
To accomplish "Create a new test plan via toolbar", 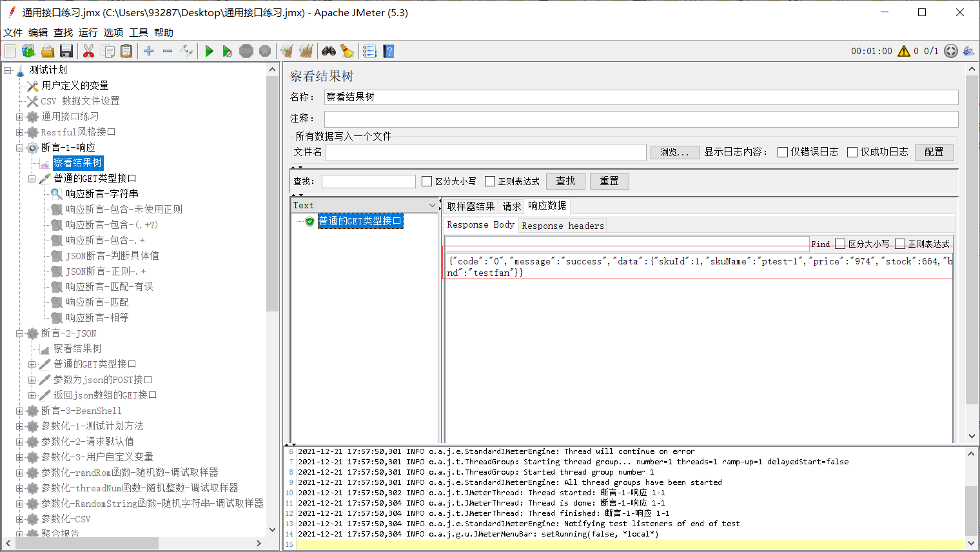I will [10, 51].
